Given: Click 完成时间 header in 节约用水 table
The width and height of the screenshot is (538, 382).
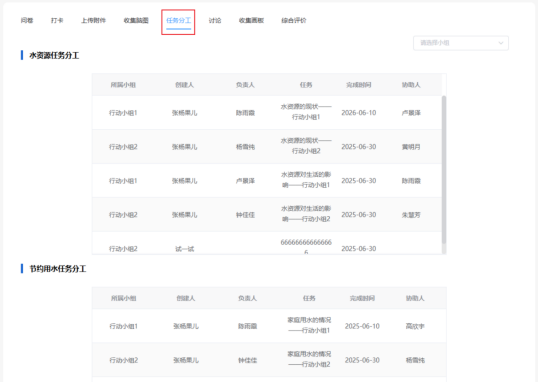Looking at the screenshot, I should point(362,298).
